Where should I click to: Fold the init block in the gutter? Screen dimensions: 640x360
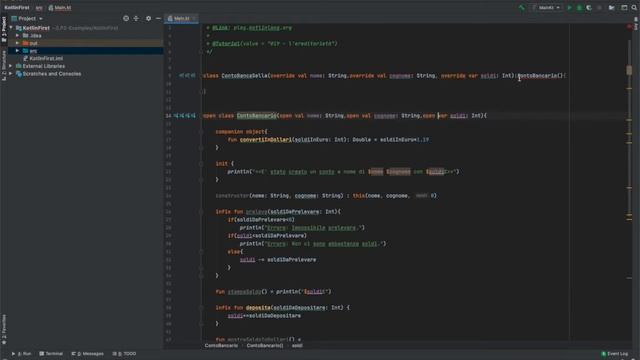point(201,164)
